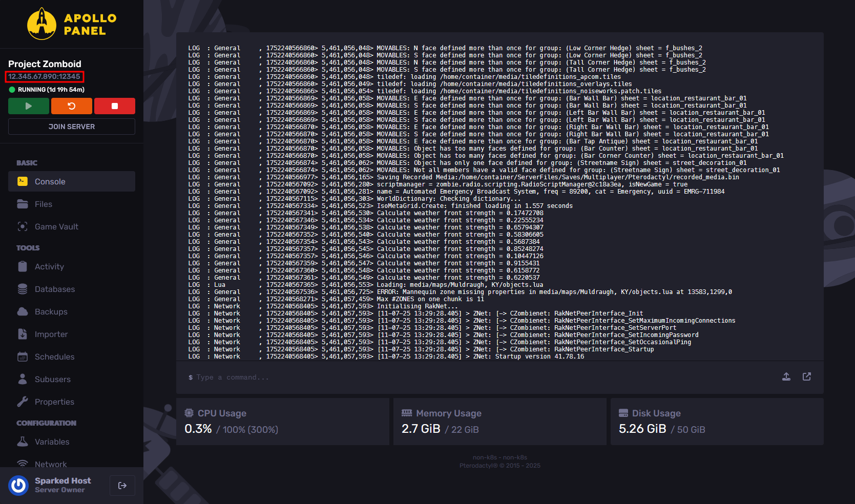Click the Disk Usage drive icon
This screenshot has height=504, width=855.
(623, 413)
